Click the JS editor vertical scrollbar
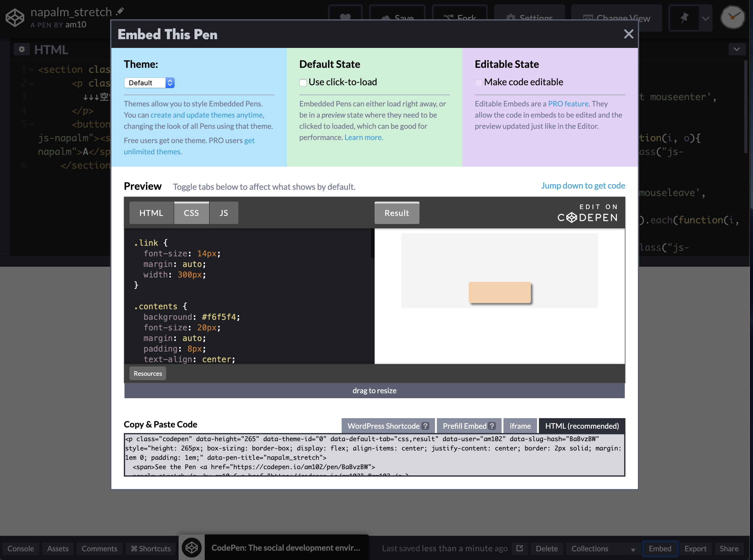This screenshot has height=560, width=753. (746, 107)
